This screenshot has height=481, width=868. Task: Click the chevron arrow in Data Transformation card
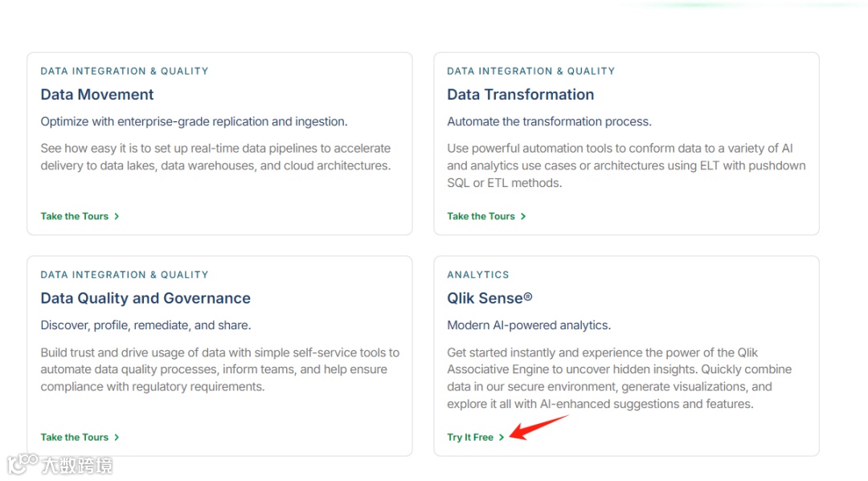[523, 216]
